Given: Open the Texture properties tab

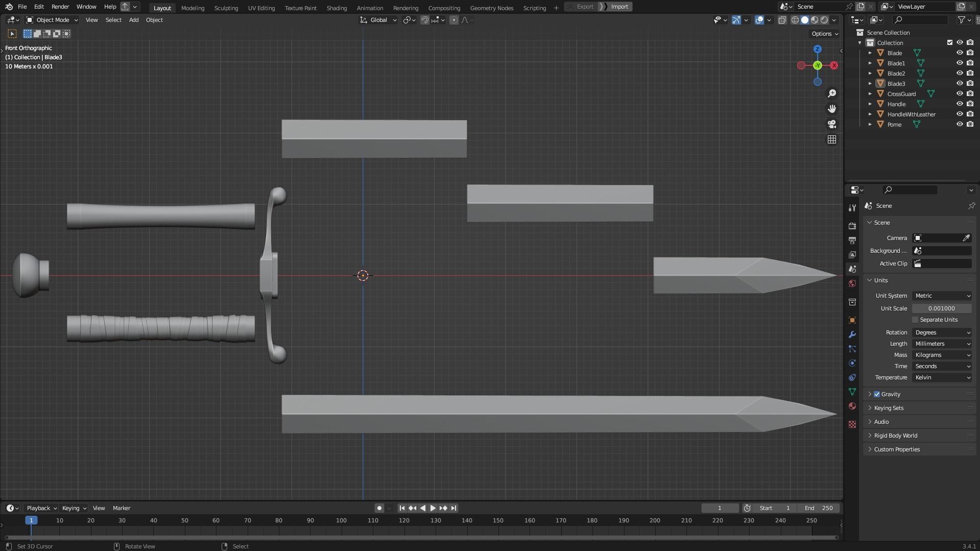Looking at the screenshot, I should click(852, 424).
